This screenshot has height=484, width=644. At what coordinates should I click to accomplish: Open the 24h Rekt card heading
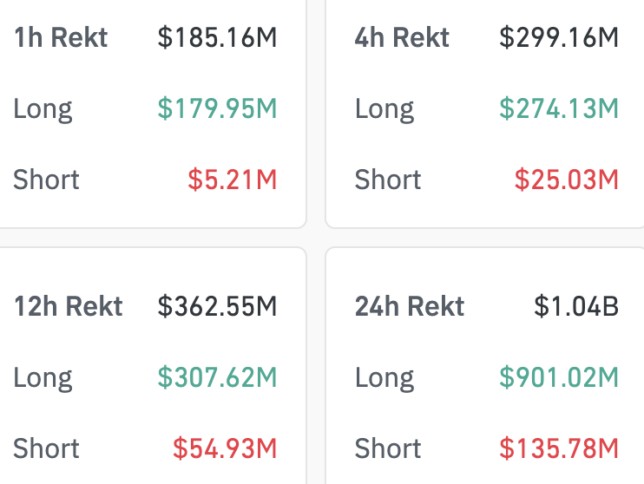410,306
